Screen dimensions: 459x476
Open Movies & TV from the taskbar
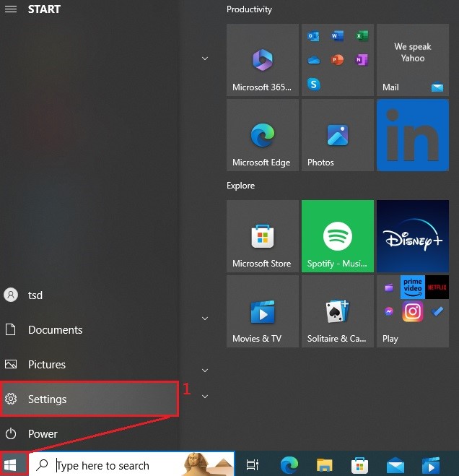(x=431, y=464)
